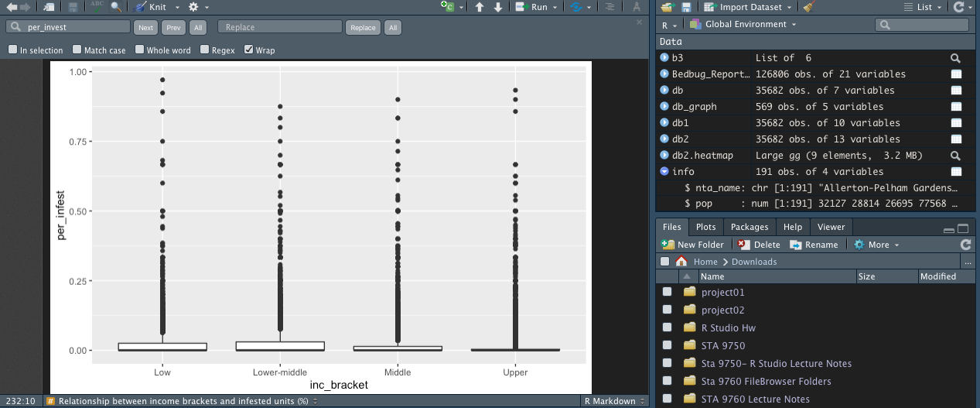Focus the find field containing per_invest
The height and width of the screenshot is (408, 980).
pyautogui.click(x=67, y=27)
